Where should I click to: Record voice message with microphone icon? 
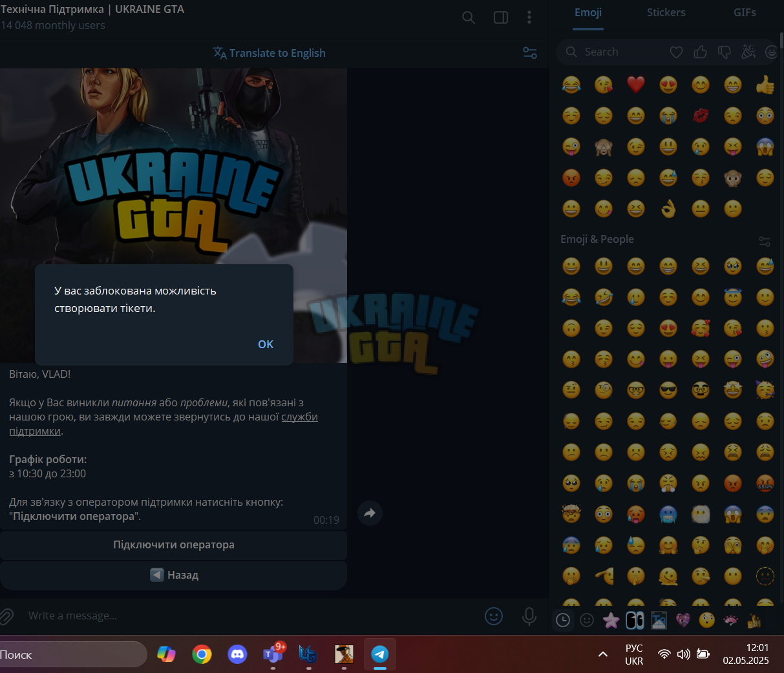(x=529, y=616)
